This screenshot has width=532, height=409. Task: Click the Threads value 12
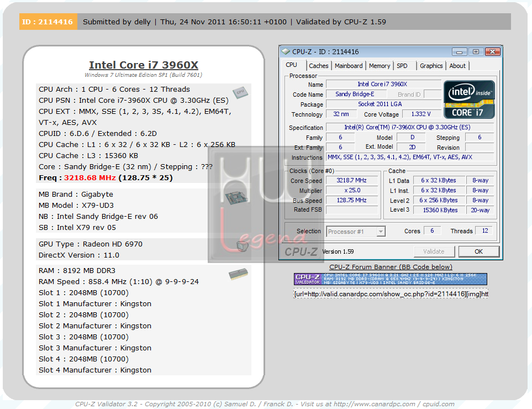click(485, 231)
